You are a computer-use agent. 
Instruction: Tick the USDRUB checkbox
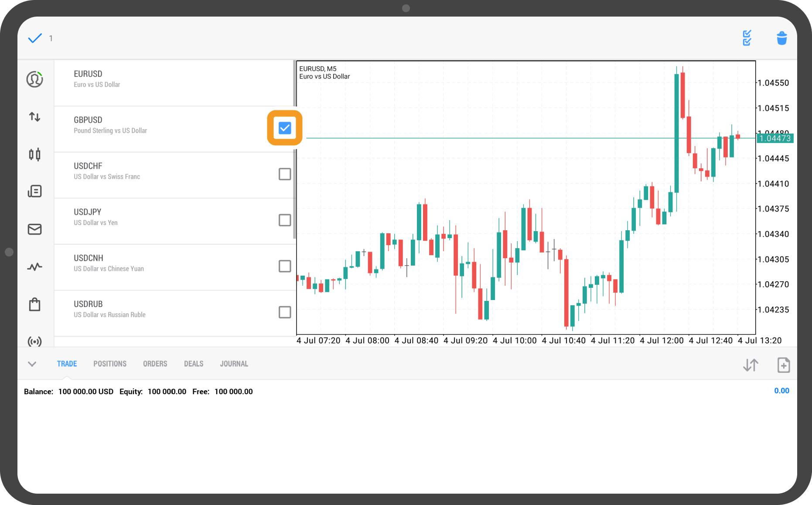(285, 312)
